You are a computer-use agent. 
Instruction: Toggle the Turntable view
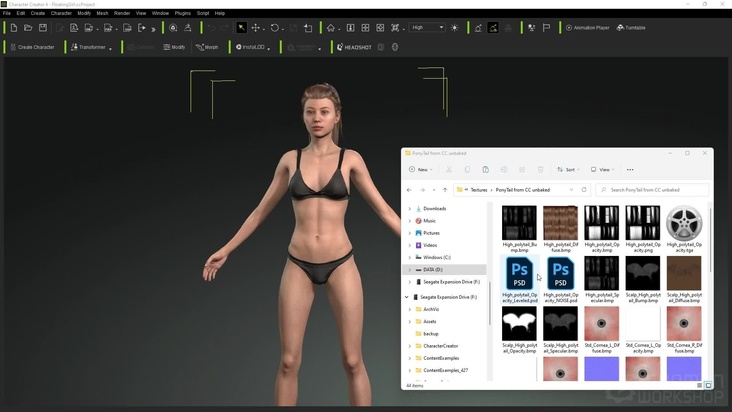point(631,28)
